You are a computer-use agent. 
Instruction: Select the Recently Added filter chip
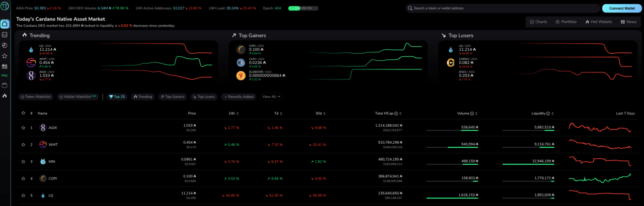point(239,96)
